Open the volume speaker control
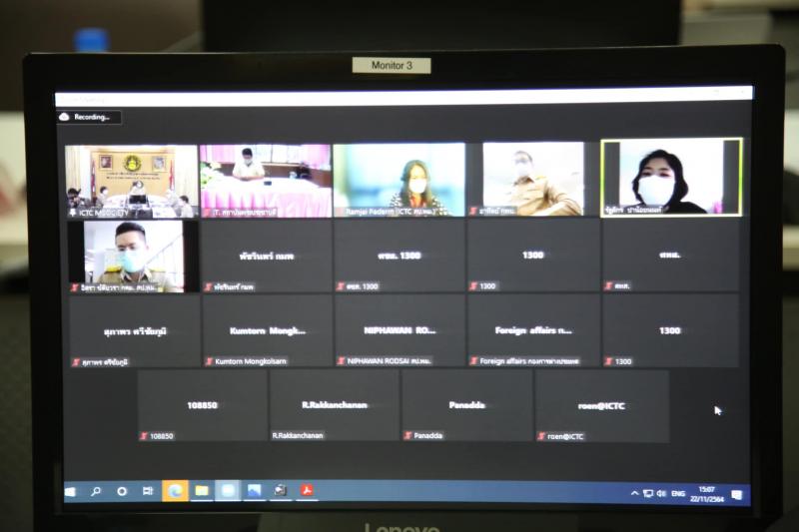This screenshot has height=532, width=799. click(661, 493)
